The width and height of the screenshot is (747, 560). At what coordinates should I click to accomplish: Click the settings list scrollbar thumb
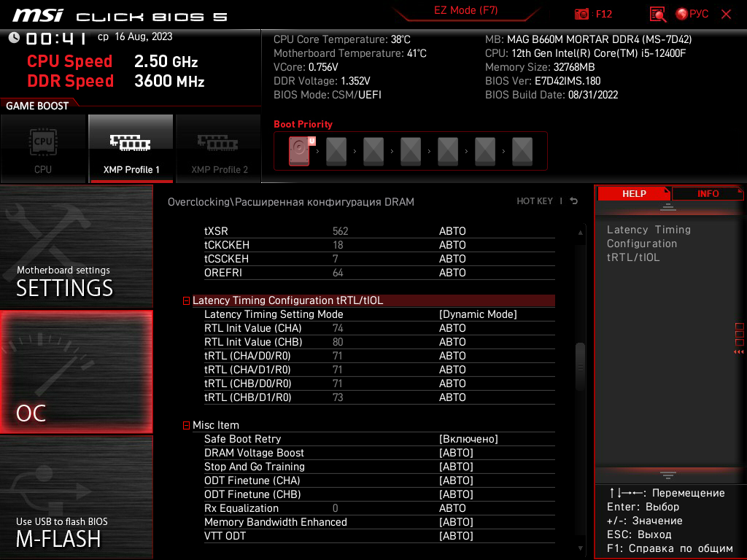pos(580,367)
